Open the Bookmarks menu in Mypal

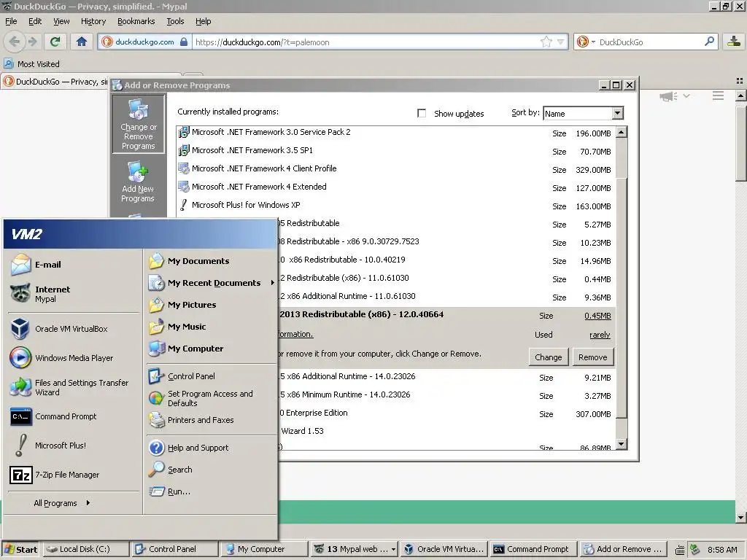136,21
